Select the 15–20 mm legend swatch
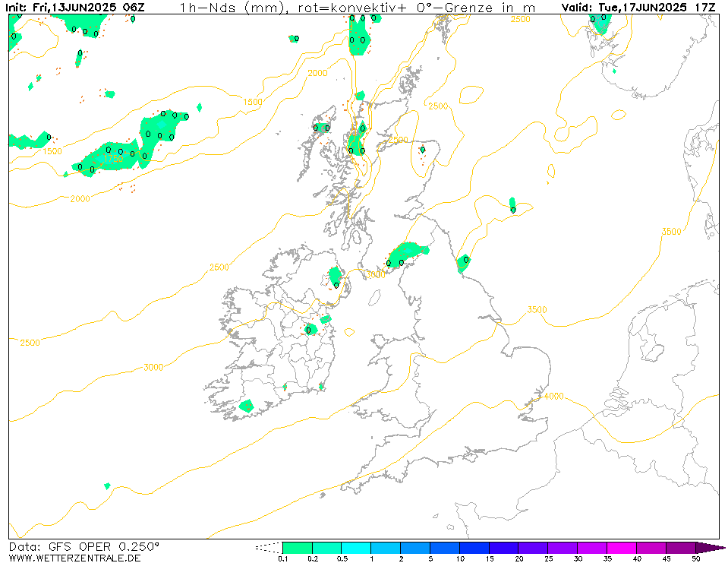The width and height of the screenshot is (728, 563). tap(504, 548)
